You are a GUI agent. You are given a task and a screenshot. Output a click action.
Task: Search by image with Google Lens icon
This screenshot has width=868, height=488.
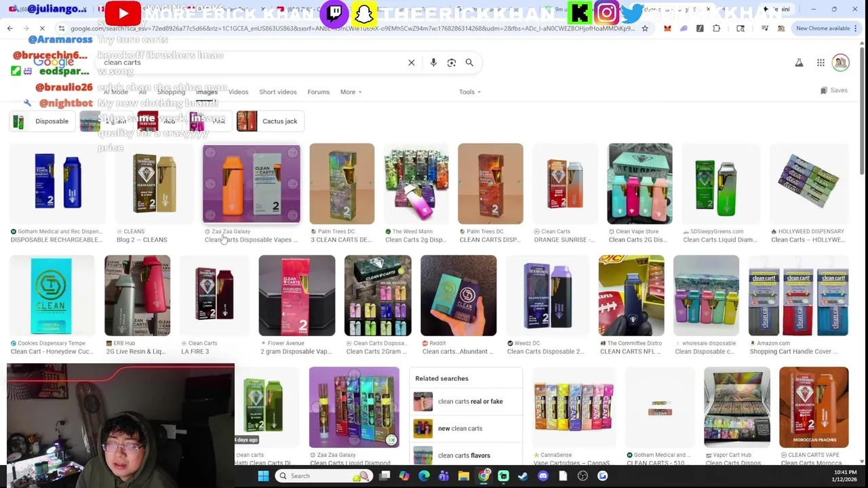click(452, 62)
